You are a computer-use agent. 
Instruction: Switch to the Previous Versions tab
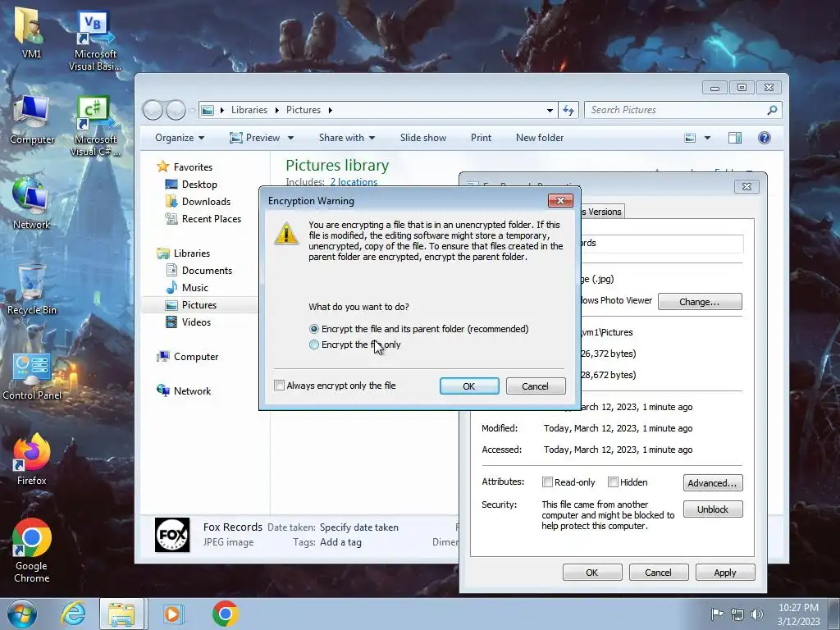[x=601, y=212]
